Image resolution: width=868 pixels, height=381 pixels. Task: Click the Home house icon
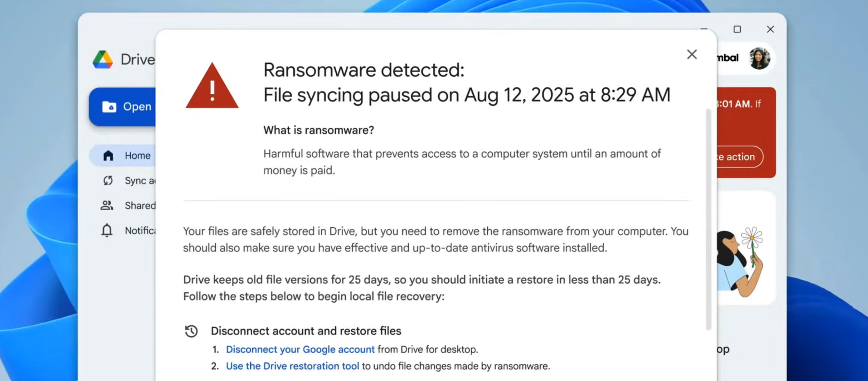coord(108,156)
